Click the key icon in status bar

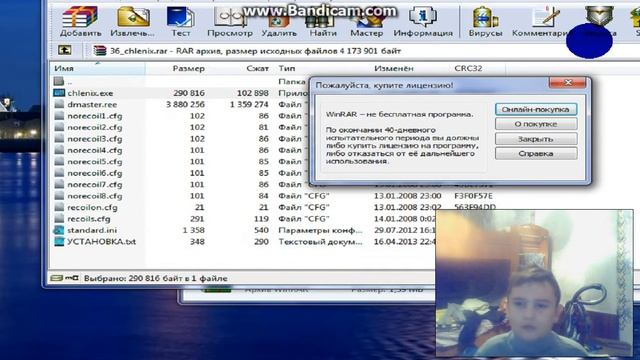[72, 278]
